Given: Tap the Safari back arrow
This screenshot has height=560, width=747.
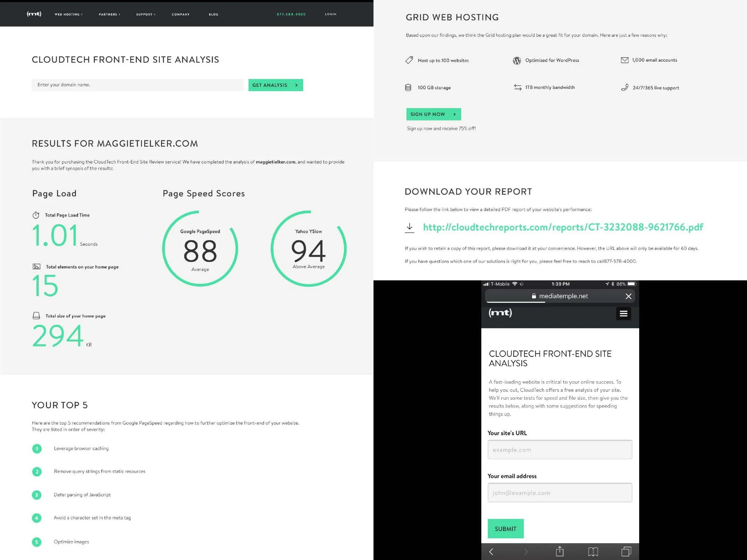Looking at the screenshot, I should pyautogui.click(x=491, y=552).
